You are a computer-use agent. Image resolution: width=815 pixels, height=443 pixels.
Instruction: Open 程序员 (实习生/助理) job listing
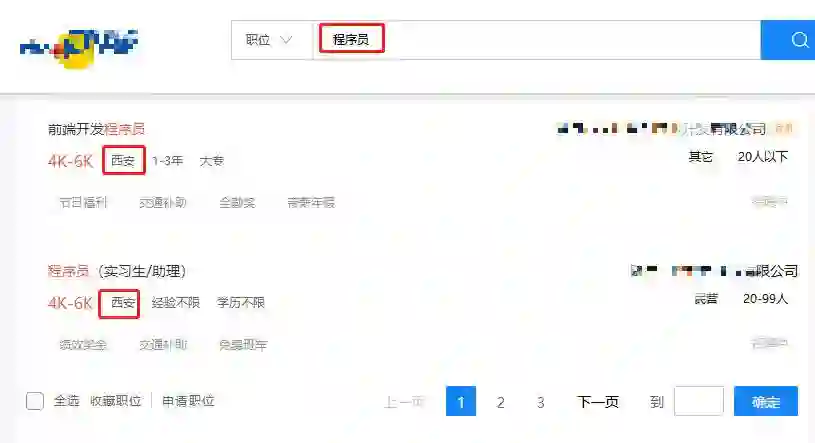(117, 271)
